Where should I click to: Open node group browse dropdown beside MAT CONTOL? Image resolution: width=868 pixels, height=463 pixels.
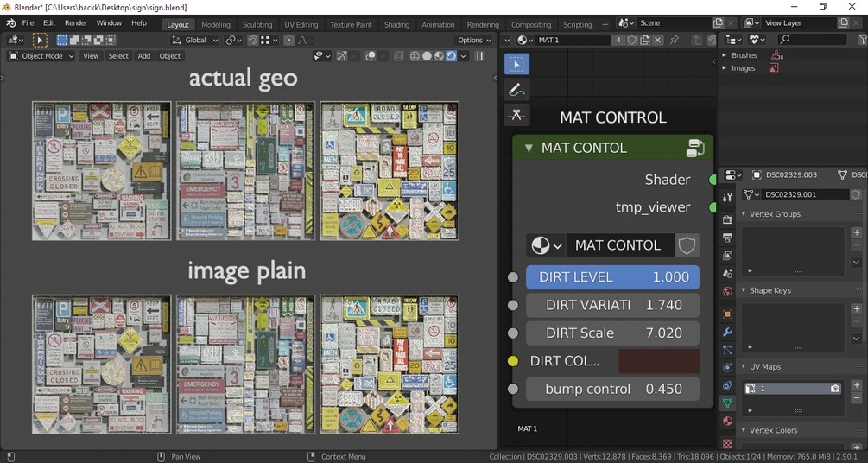pos(546,245)
